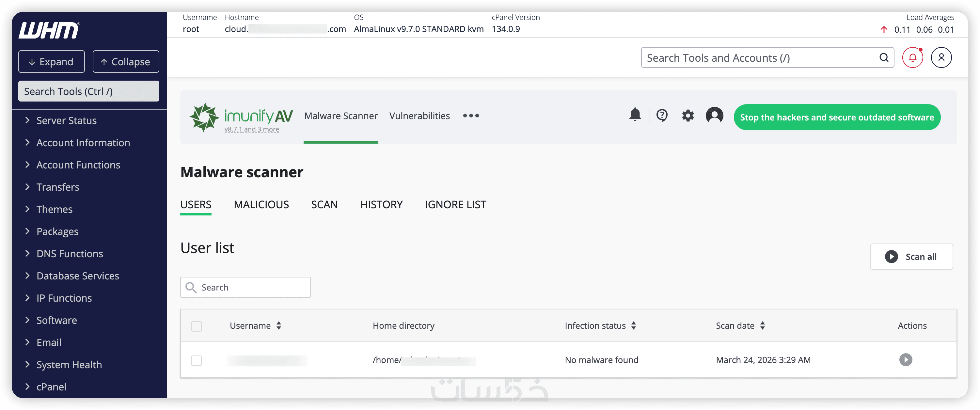Open ImunifyAV settings gear icon

coord(688,115)
